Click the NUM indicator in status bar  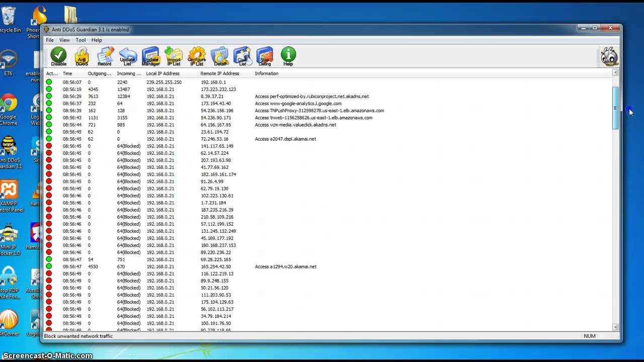(x=589, y=336)
